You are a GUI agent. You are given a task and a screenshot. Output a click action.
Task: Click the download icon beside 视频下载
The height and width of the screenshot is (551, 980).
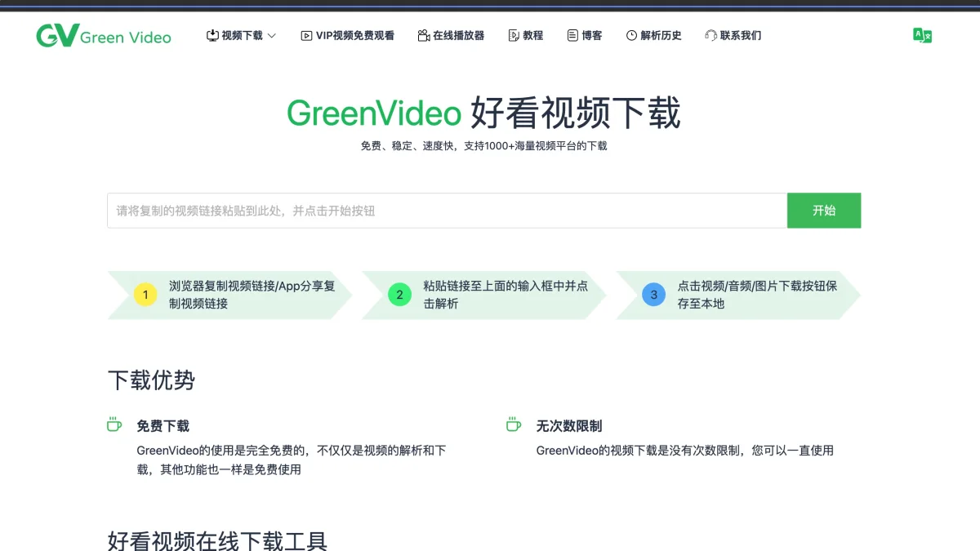pos(212,36)
